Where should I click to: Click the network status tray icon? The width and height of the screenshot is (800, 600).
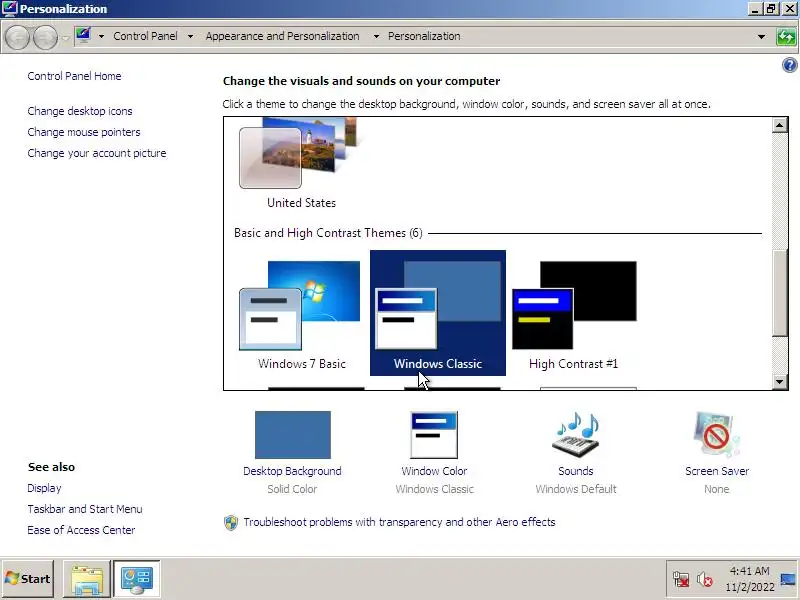click(681, 579)
